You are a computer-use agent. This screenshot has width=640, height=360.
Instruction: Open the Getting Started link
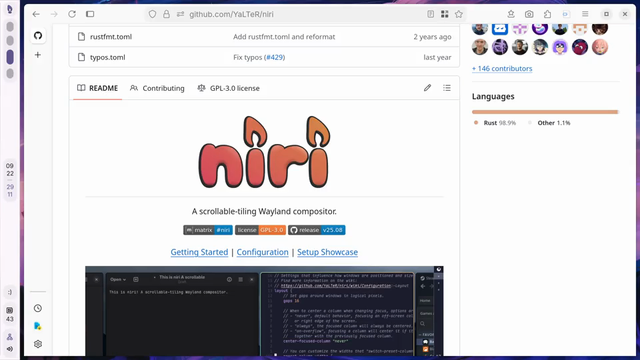coord(199,252)
